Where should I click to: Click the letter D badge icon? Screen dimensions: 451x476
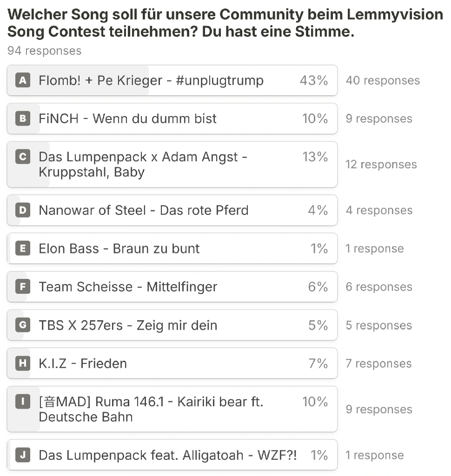[23, 210]
